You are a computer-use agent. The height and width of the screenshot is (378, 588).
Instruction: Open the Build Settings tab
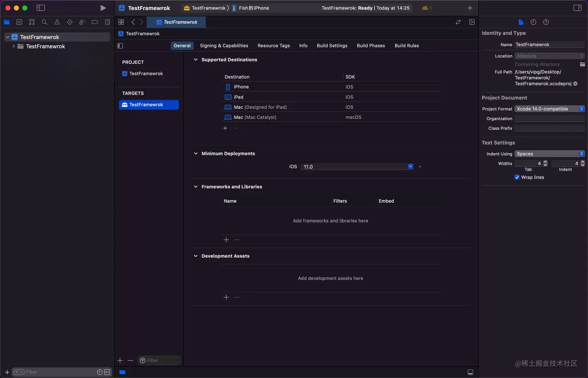tap(332, 45)
